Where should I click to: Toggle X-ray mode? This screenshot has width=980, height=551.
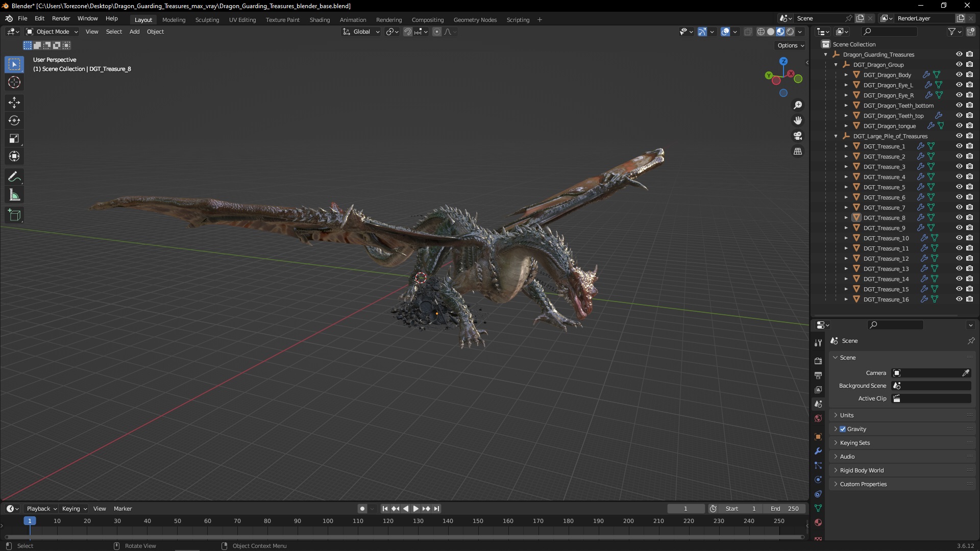pos(748,32)
